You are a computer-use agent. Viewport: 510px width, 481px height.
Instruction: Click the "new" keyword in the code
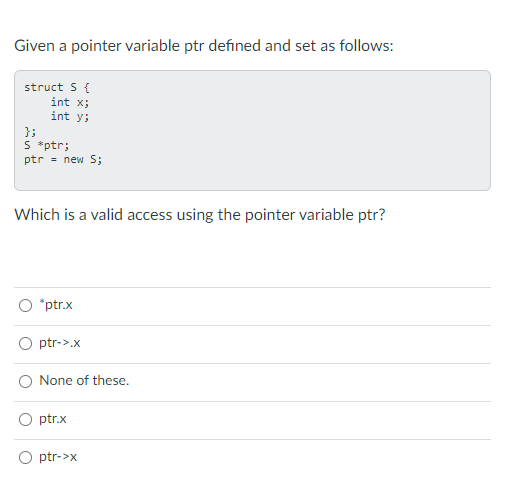coord(73,160)
